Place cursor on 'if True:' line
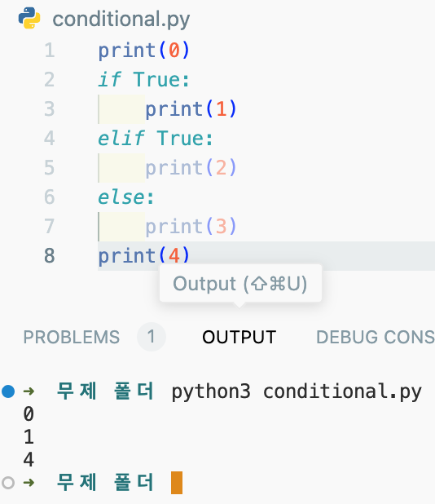435x504 pixels. [144, 80]
